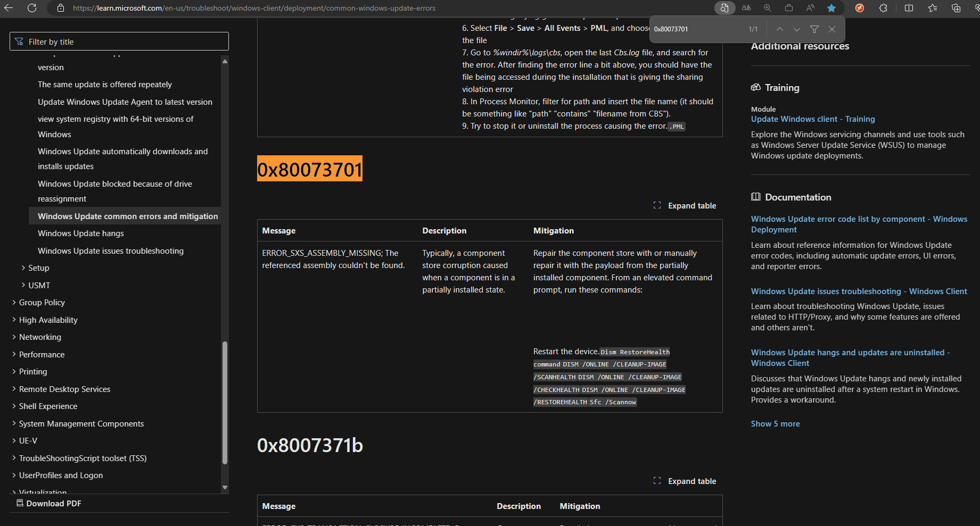Open the orange remote desktop extension icon
The image size is (980, 526).
click(x=860, y=8)
